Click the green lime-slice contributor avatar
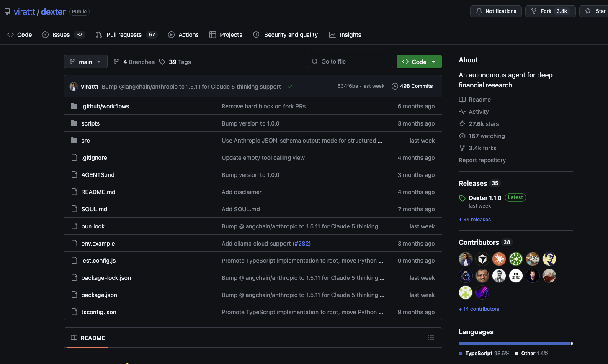The width and height of the screenshot is (608, 364). [x=516, y=259]
